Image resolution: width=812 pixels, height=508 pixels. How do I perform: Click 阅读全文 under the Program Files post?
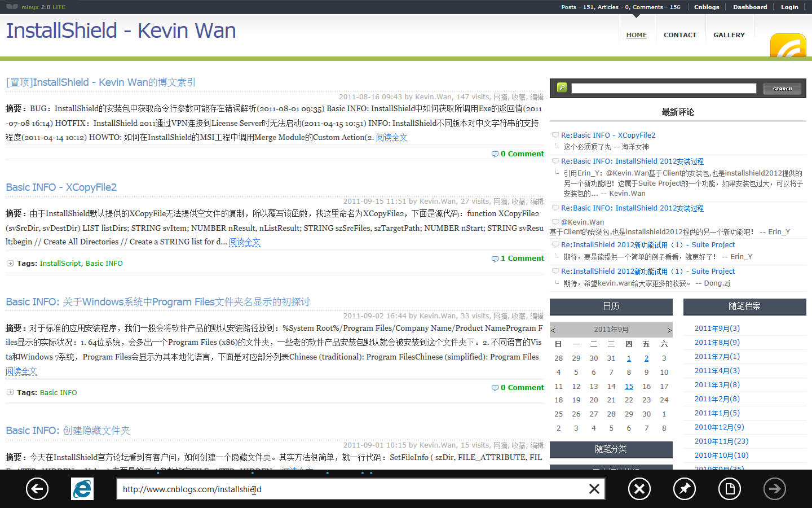tap(21, 371)
